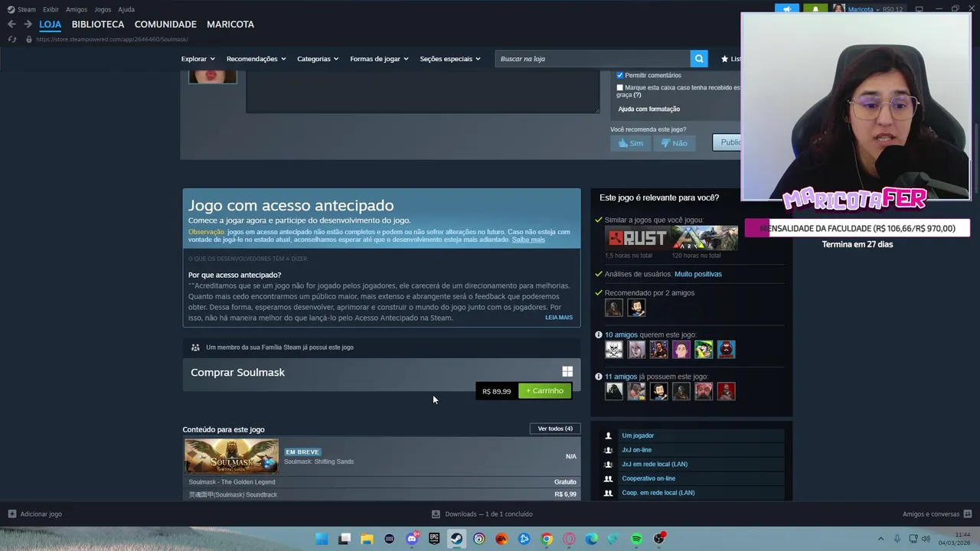
Task: Expand the 'Seções especiais' dropdown
Action: 450,59
